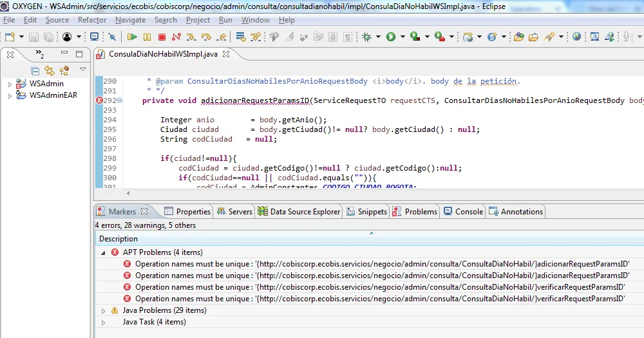Click the Drop to Frame icon
The image size is (644, 338).
click(241, 37)
